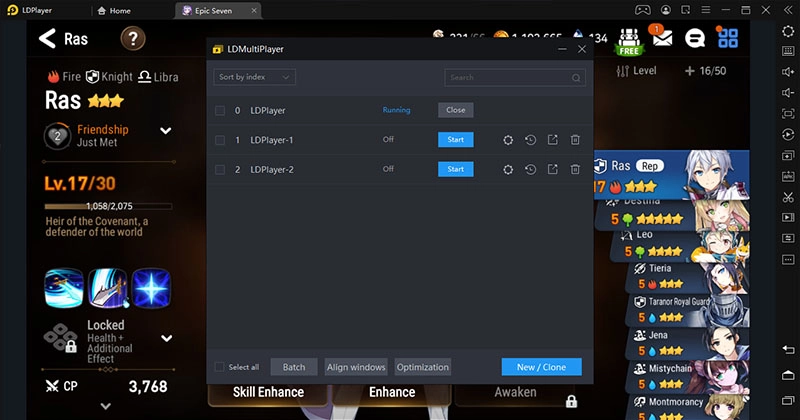This screenshot has width=800, height=420.
Task: Check the LDPlayer-1 row checkbox
Action: [220, 140]
